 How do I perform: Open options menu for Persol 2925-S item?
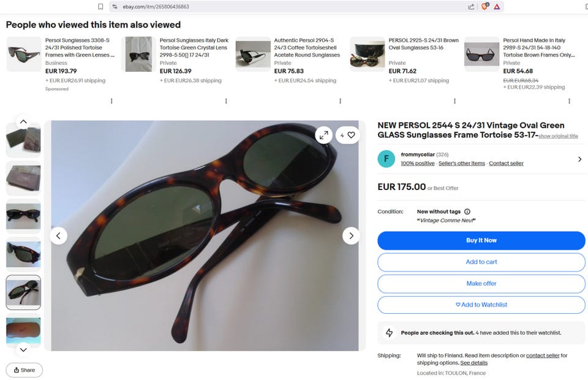coord(454,101)
